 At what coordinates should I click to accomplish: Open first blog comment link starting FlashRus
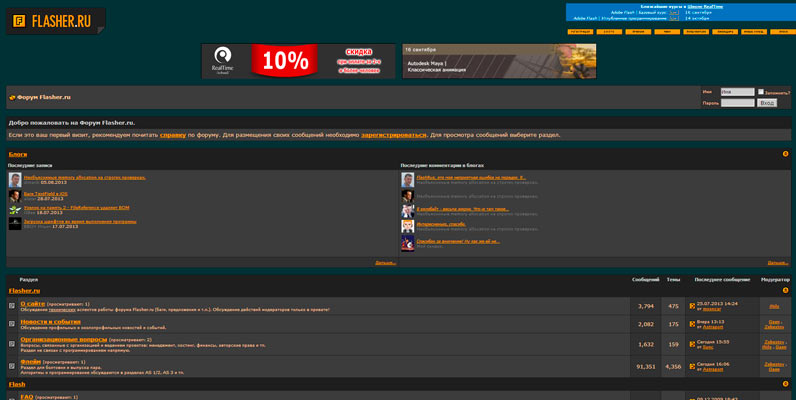471,177
